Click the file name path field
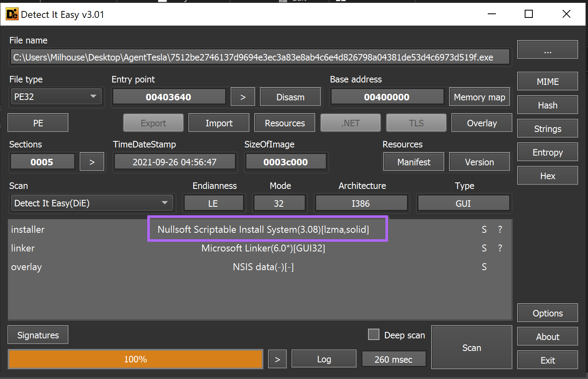The width and height of the screenshot is (588, 379). point(260,57)
